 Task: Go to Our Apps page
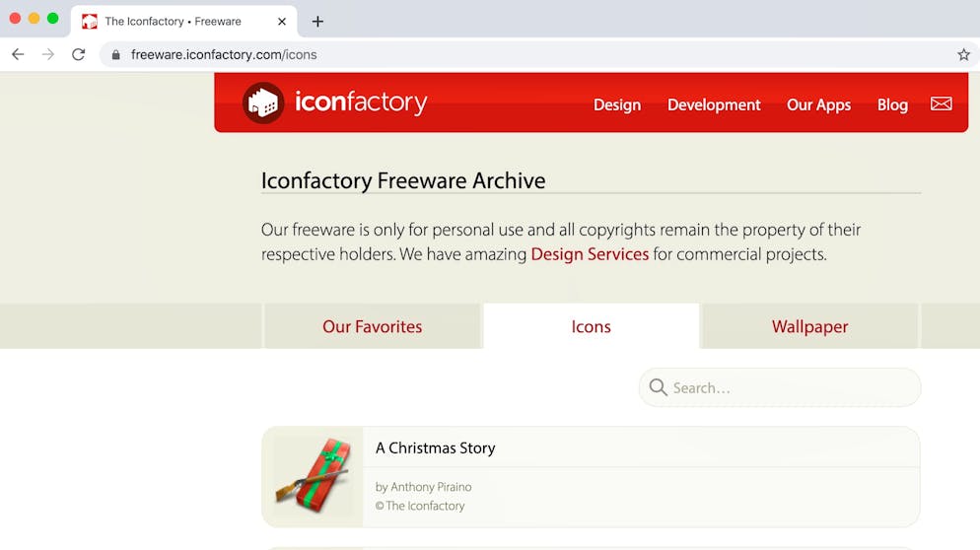coord(818,105)
